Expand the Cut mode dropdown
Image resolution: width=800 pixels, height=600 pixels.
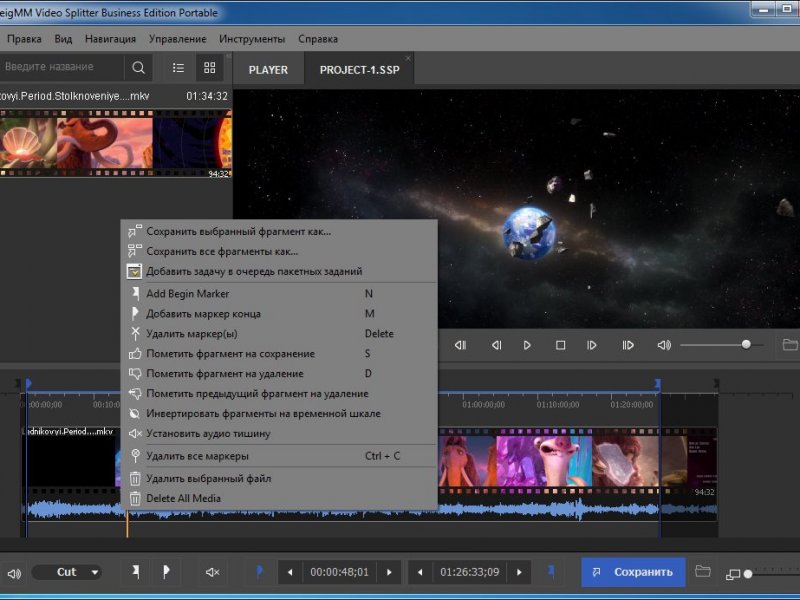pos(67,572)
